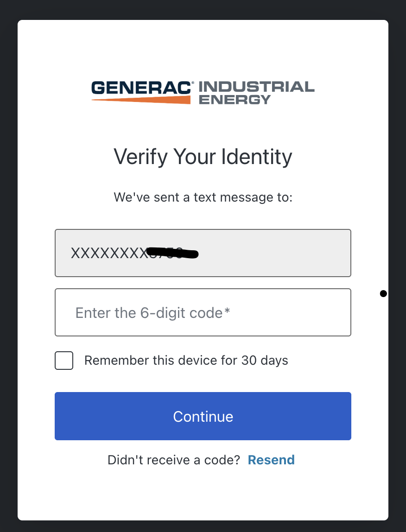Click the word INDUSTRIAL in the logo
The width and height of the screenshot is (406, 532).
(256, 87)
